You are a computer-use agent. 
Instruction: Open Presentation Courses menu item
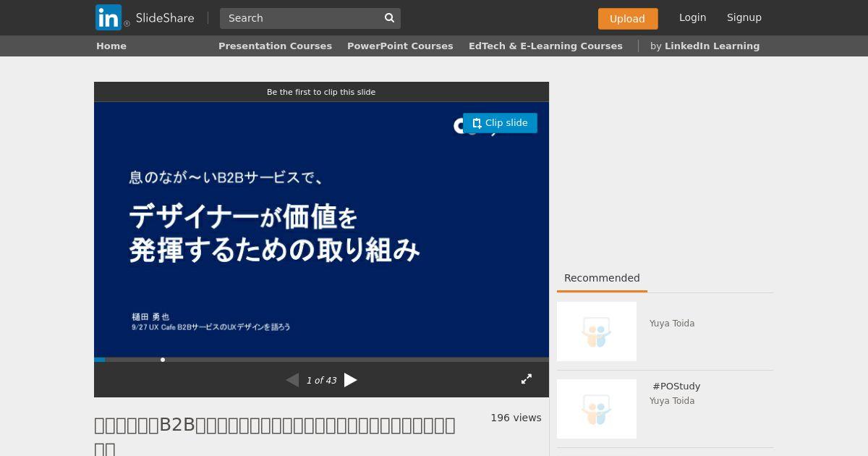[275, 46]
